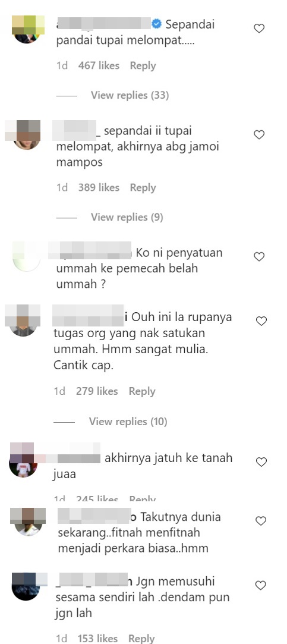Screen dimensions: 287x644
Task: Reply to the comment with 389 likes
Action: 143,188
